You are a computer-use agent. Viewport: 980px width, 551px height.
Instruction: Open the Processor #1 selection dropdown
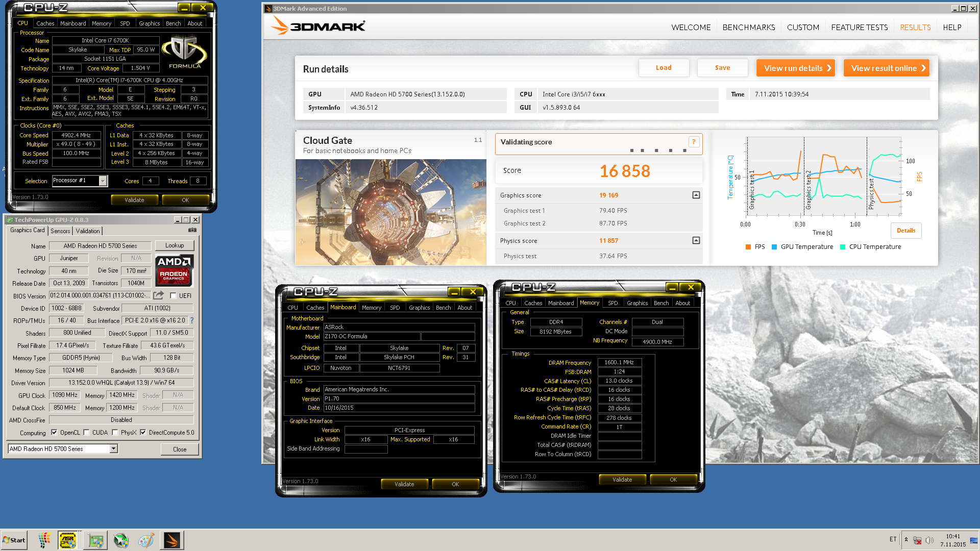103,181
